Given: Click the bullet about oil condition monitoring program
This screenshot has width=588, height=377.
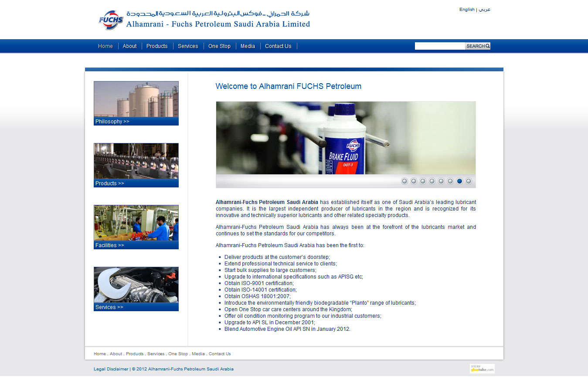Looking at the screenshot, I should click(x=303, y=316).
